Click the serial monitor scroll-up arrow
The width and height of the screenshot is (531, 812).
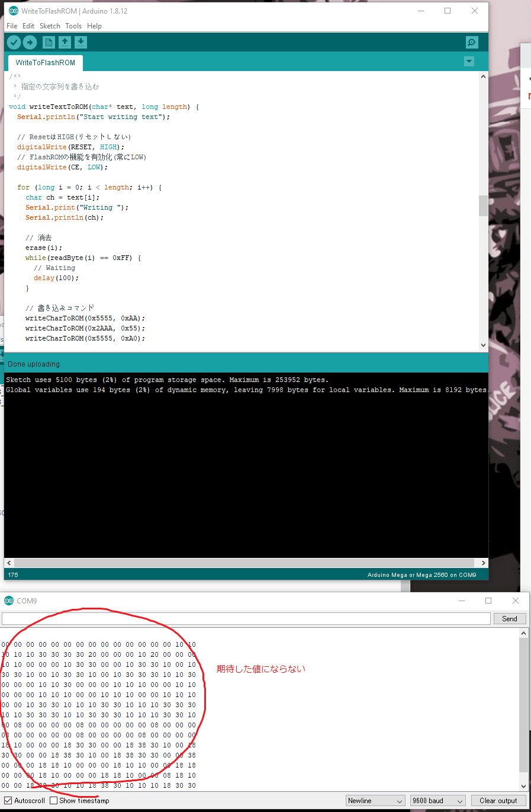tap(523, 634)
